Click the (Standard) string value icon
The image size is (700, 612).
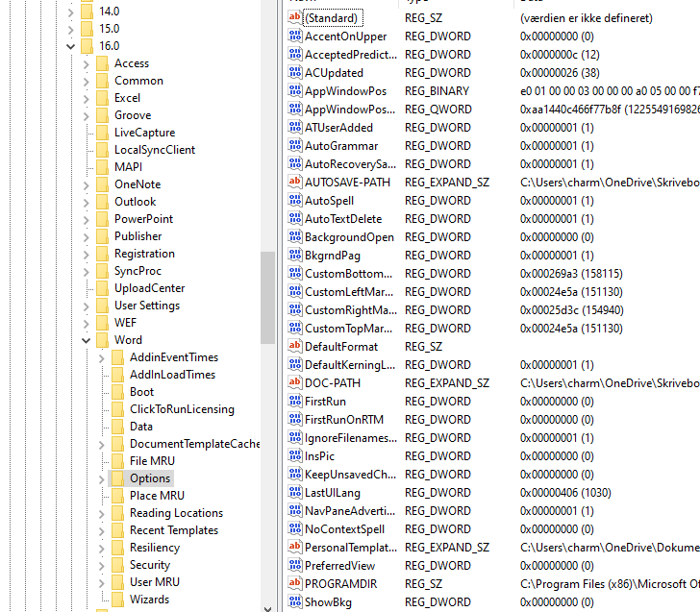pyautogui.click(x=294, y=17)
